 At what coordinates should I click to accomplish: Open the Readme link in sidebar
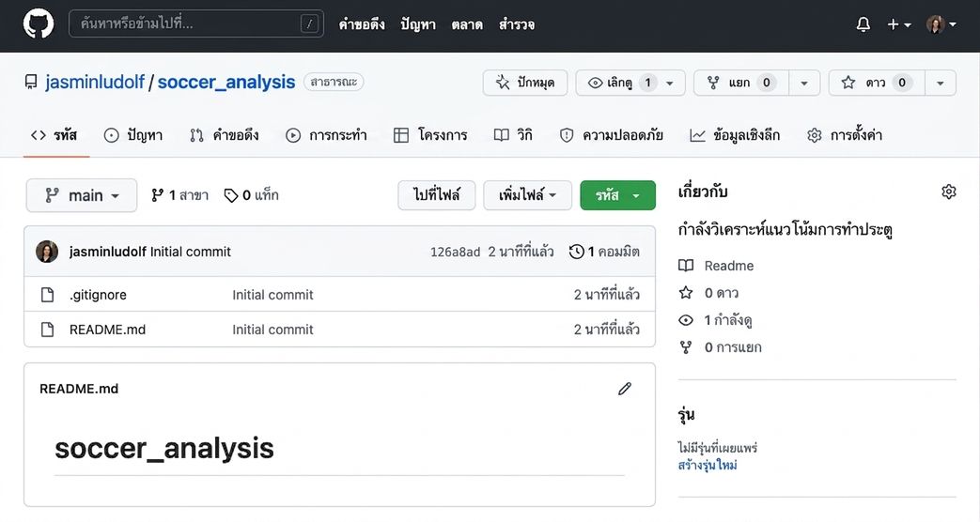click(x=716, y=266)
